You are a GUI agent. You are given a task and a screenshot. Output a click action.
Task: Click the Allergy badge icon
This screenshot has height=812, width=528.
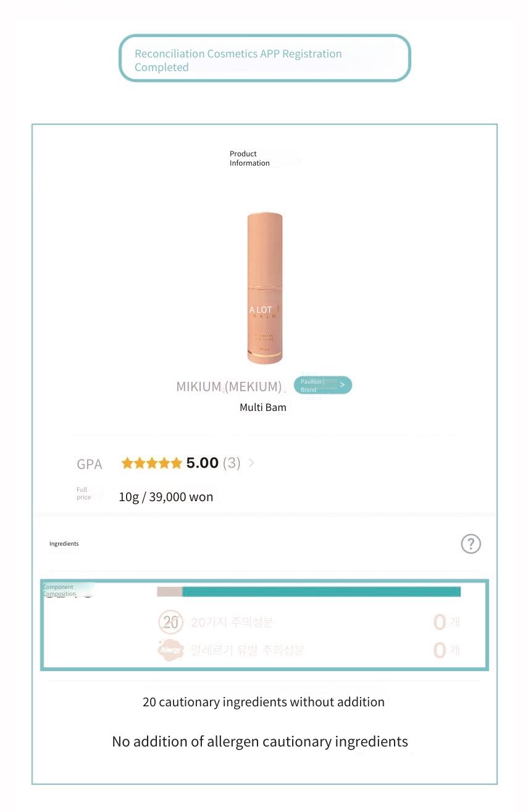pos(170,650)
